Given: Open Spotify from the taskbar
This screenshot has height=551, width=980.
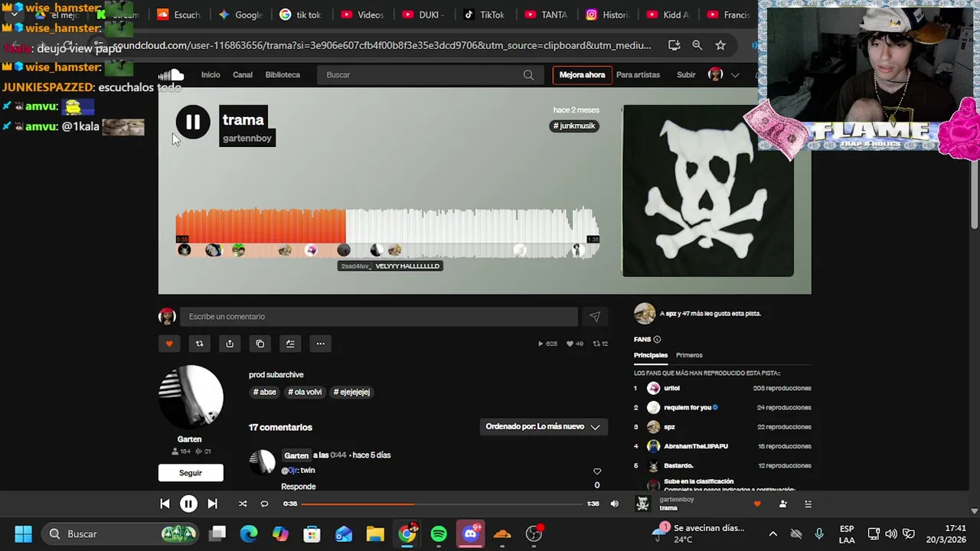Looking at the screenshot, I should pos(439,534).
